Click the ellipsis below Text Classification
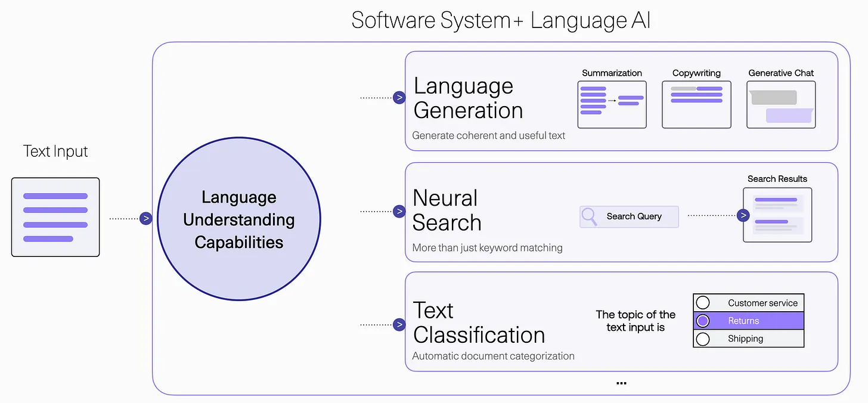The image size is (868, 403). coord(621,383)
